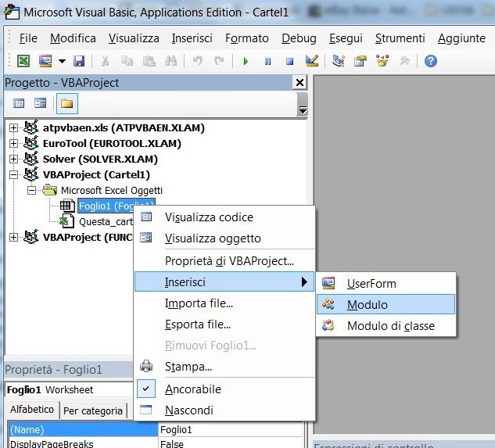
Task: Expand EuroTool project node
Action: tap(13, 143)
